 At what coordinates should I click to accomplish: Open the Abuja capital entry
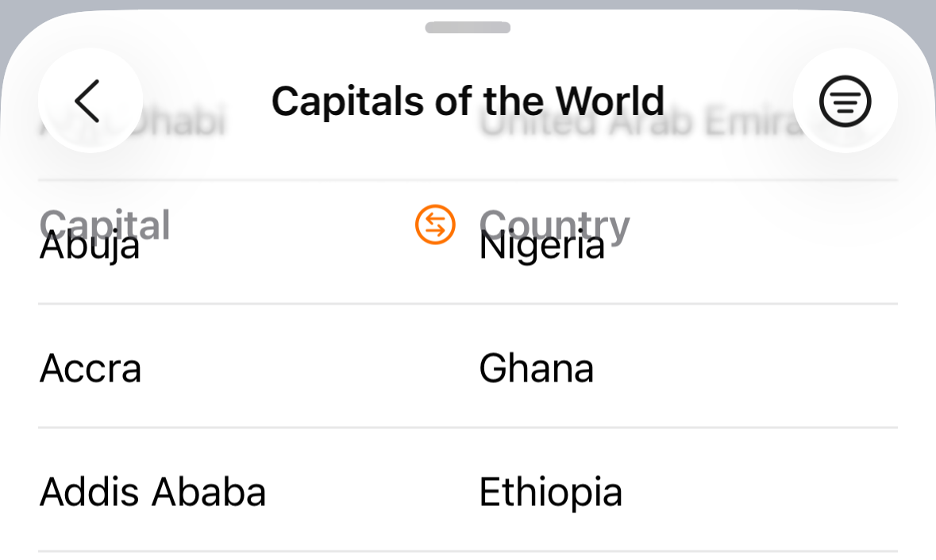(x=90, y=246)
